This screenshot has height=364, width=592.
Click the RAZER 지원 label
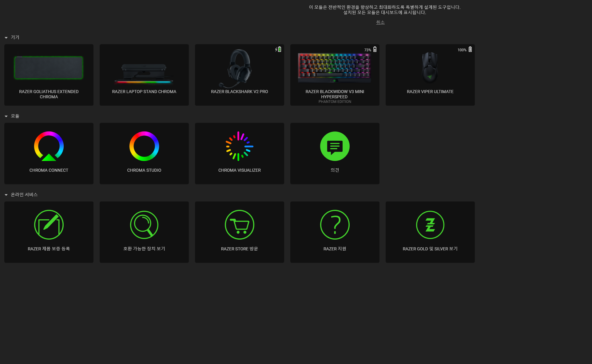point(335,249)
